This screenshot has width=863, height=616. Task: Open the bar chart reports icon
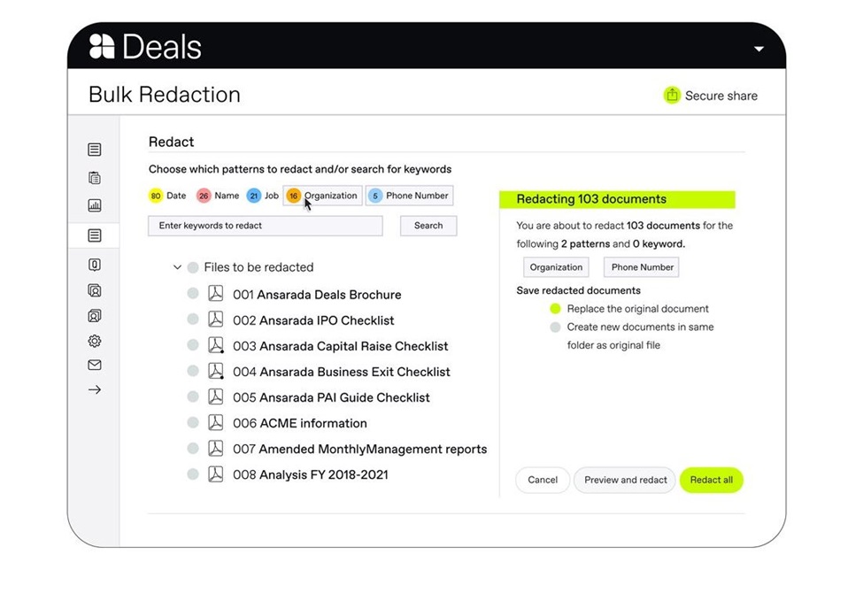point(95,205)
